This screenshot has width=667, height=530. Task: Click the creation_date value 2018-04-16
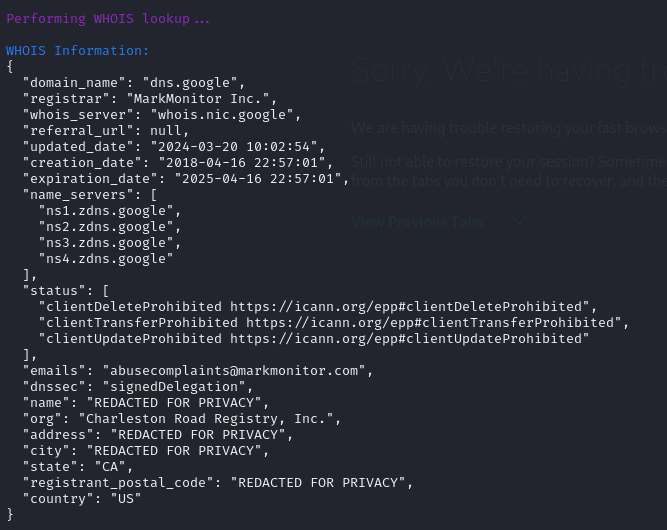click(242, 162)
